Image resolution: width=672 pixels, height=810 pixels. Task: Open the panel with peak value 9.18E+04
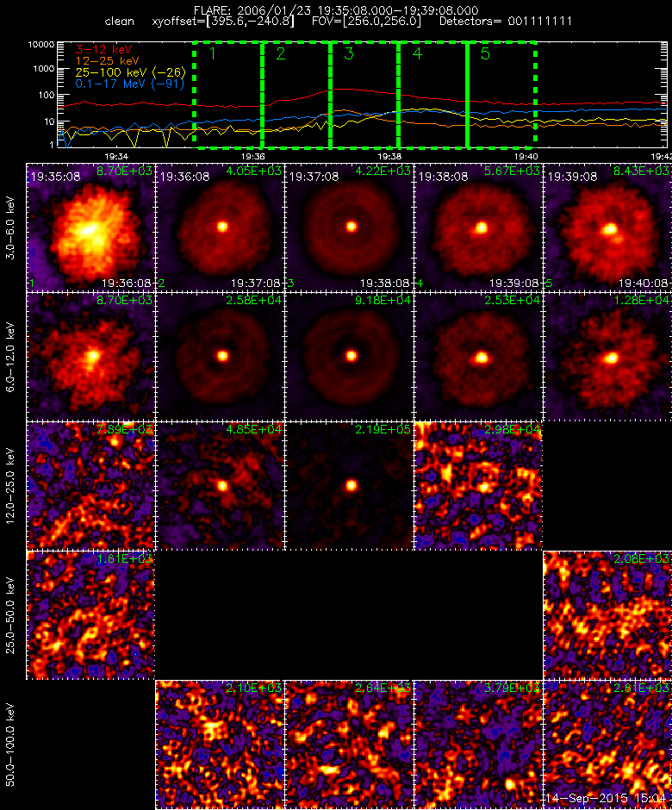(349, 357)
